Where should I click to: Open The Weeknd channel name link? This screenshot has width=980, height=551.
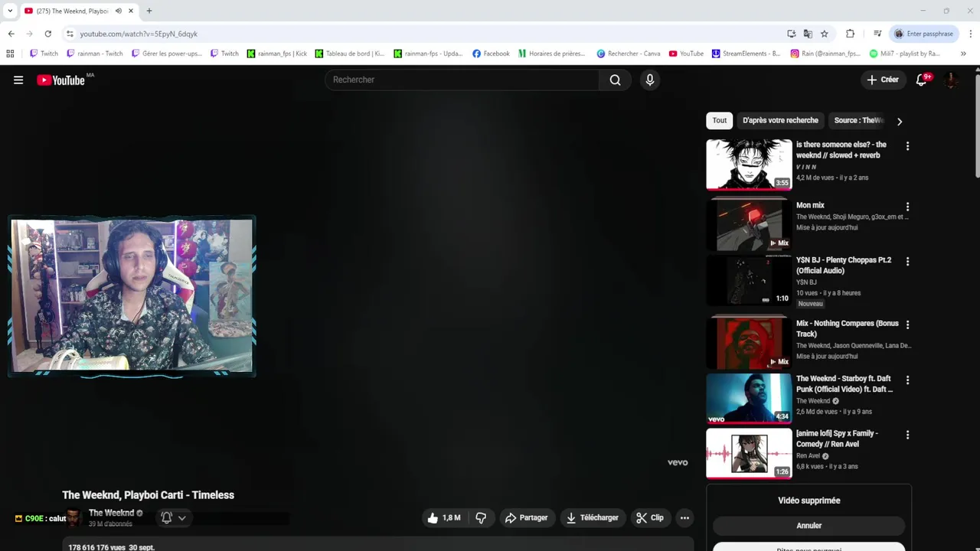(111, 513)
